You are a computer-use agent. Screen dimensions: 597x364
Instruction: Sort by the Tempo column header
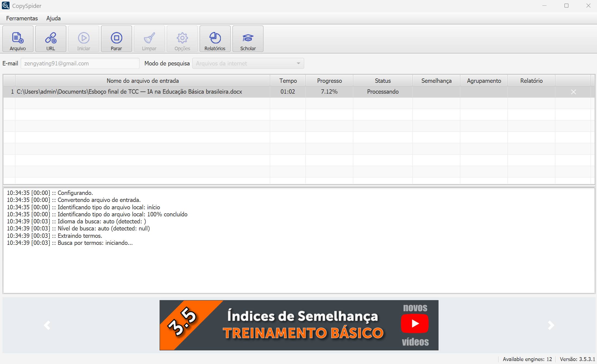tap(288, 81)
